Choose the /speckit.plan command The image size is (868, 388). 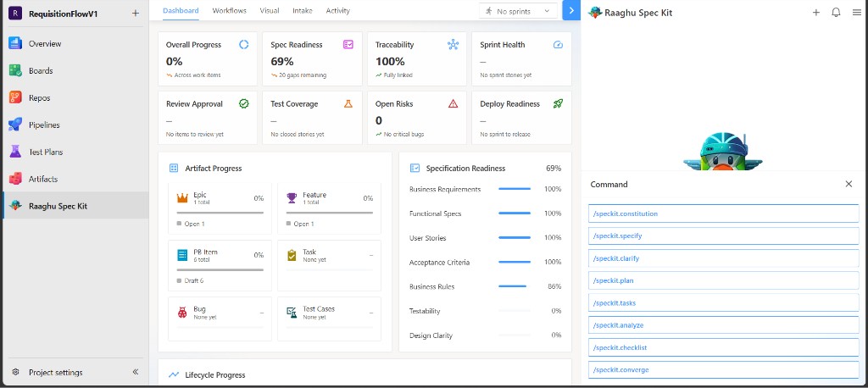point(723,280)
